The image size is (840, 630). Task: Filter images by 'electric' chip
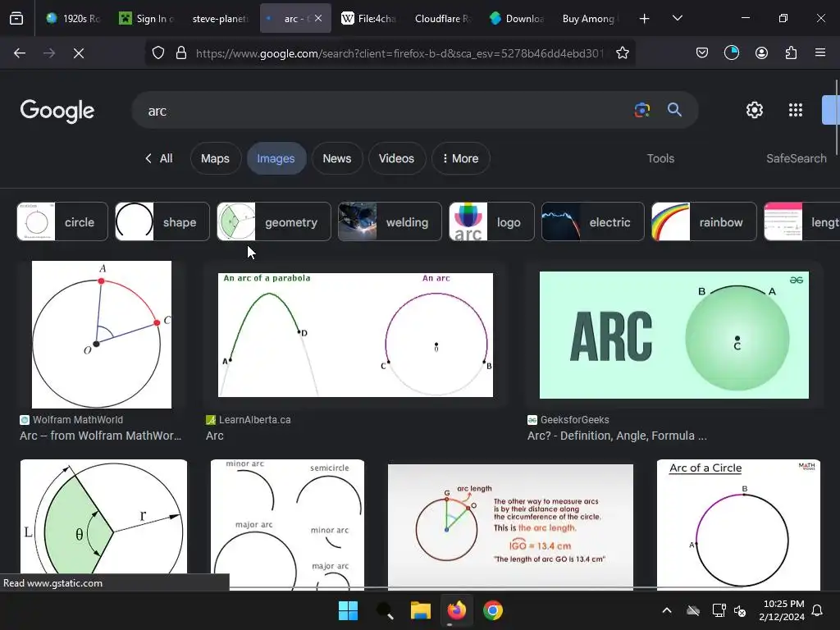(593, 221)
